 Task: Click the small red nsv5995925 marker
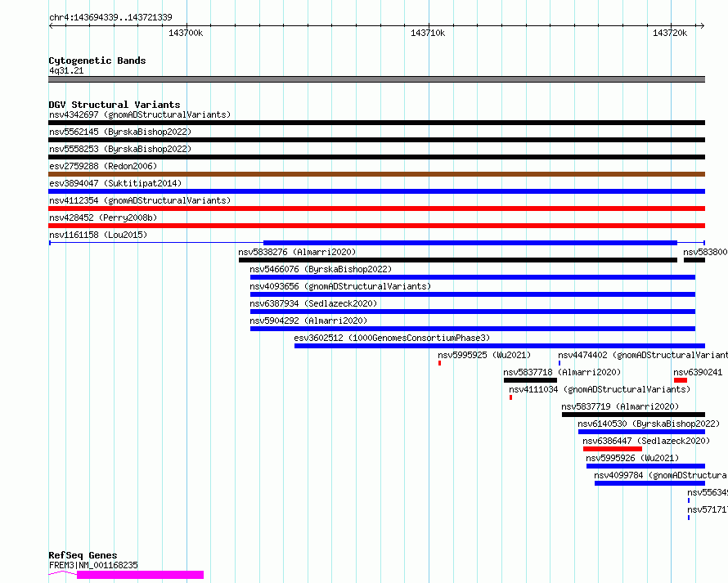[x=440, y=363]
